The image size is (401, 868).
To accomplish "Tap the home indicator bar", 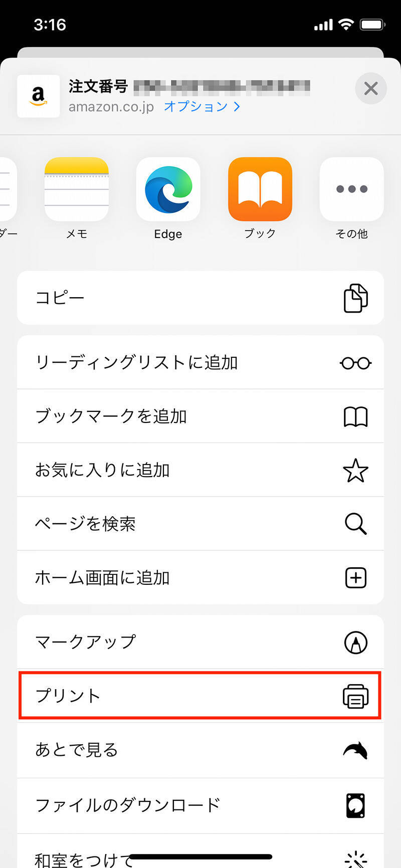I will (x=200, y=856).
